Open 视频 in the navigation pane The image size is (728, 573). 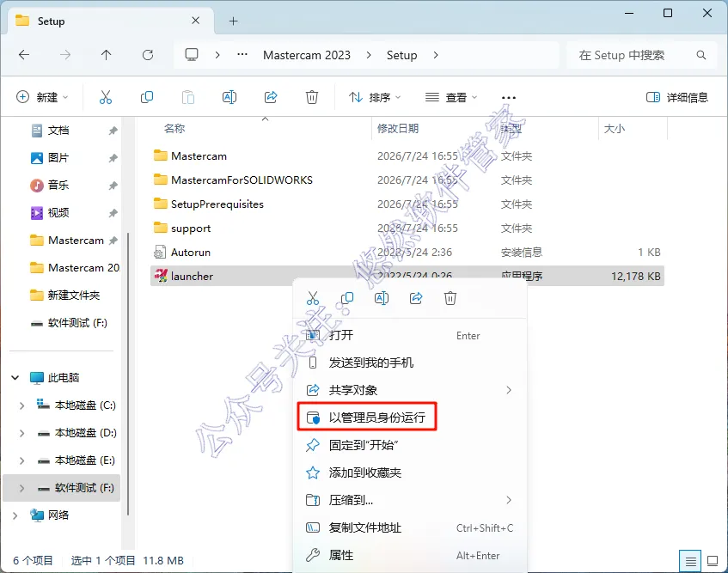click(x=58, y=212)
